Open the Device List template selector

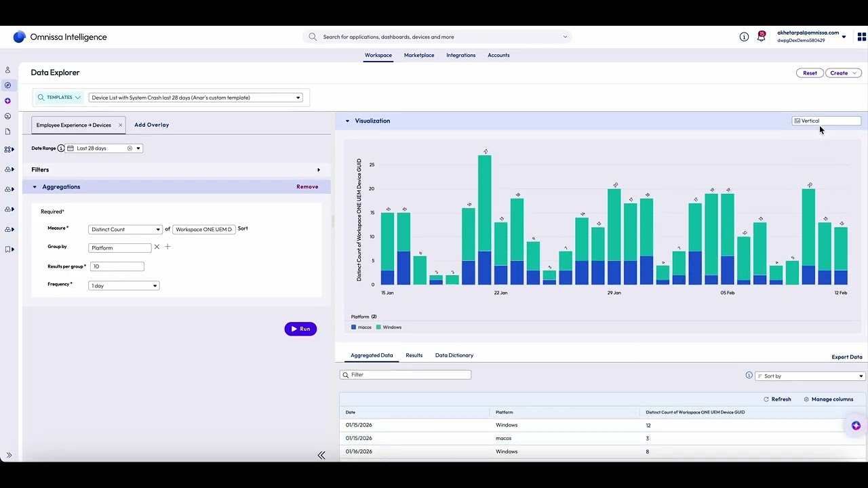(195, 98)
